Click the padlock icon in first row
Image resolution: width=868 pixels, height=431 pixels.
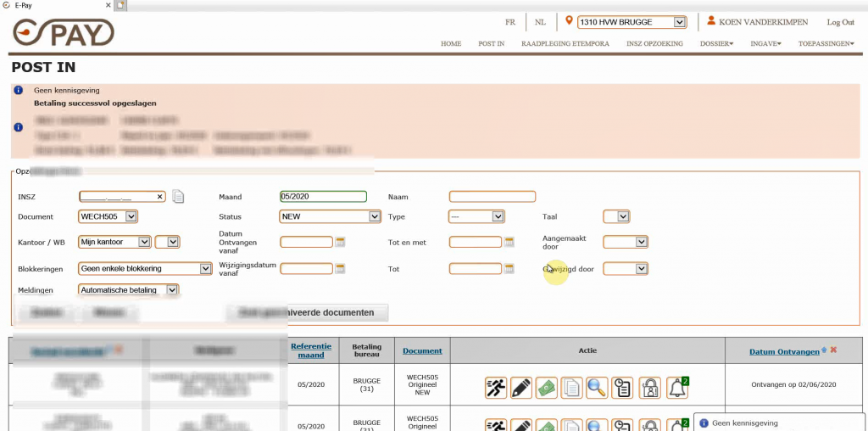coord(649,387)
